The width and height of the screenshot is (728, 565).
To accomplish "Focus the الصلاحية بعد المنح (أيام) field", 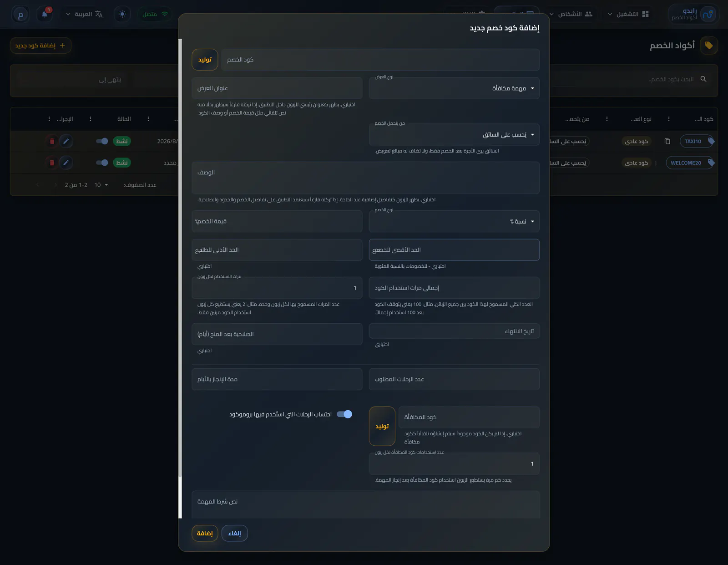I will (277, 334).
